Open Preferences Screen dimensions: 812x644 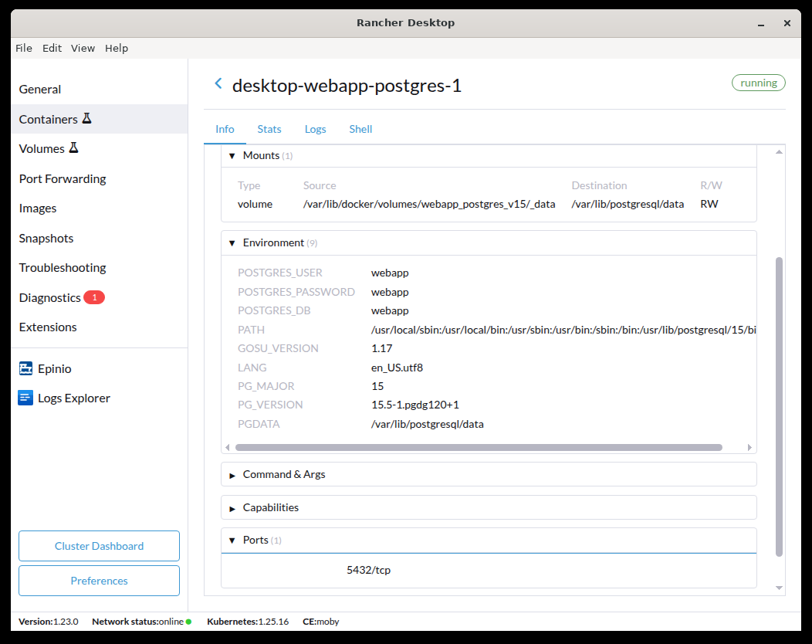coord(99,580)
